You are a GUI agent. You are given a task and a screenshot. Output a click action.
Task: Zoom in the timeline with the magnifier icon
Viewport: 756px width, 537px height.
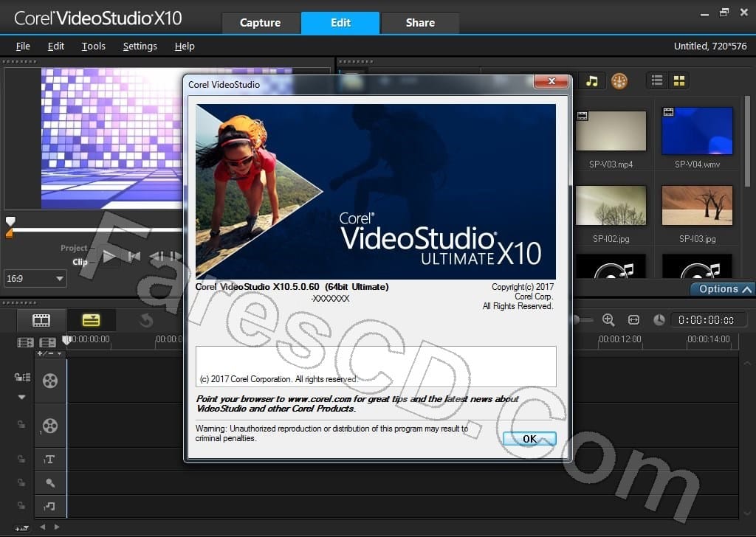608,320
